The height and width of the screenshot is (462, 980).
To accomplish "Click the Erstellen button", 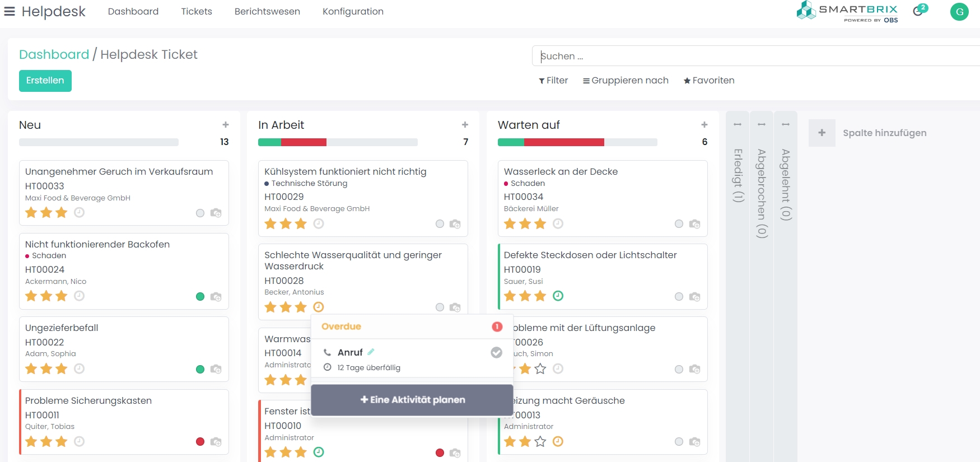I will 45,81.
